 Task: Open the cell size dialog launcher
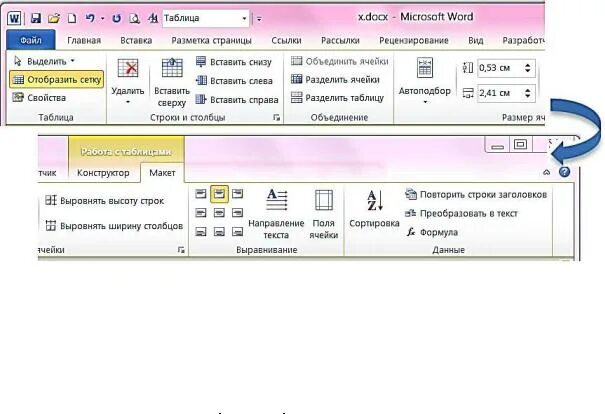click(x=181, y=250)
